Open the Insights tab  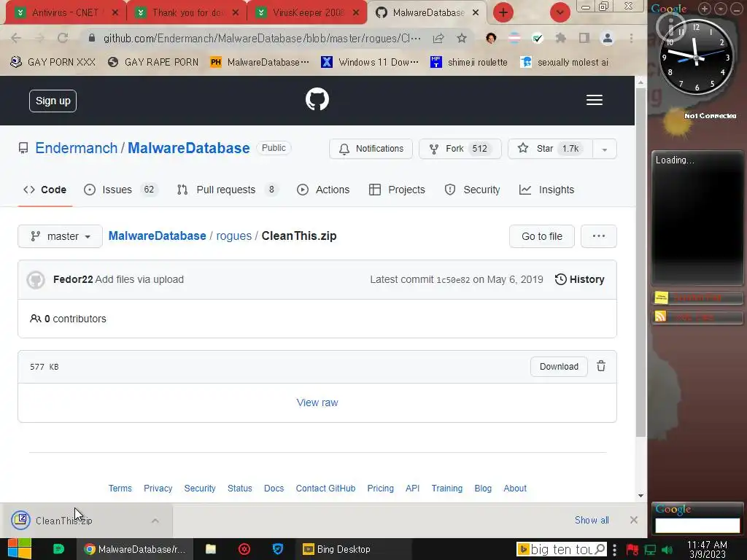coord(547,190)
